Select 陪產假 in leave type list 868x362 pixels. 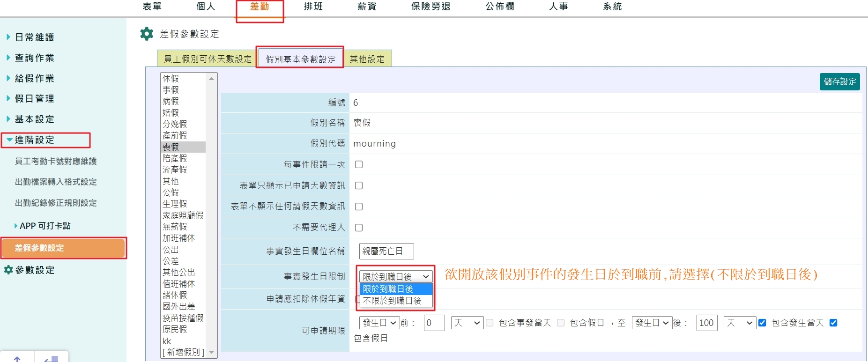coord(183,158)
